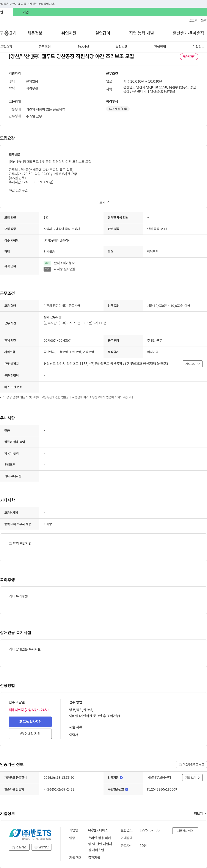The height and width of the screenshot is (868, 207).
Task: Jump to 우대사항 section tab
Action: coord(83,47)
